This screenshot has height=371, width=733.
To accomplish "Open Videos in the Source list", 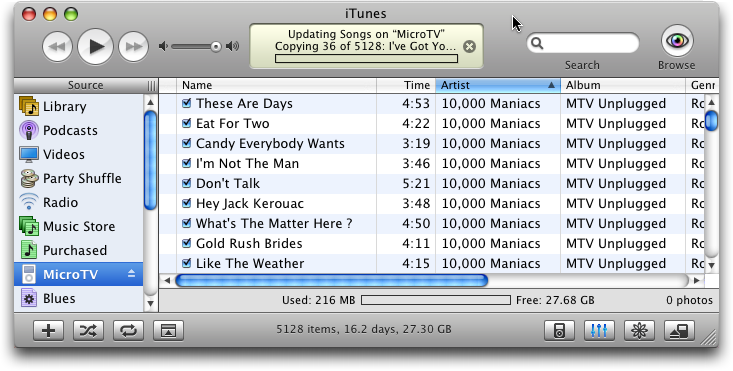I will [x=79, y=154].
